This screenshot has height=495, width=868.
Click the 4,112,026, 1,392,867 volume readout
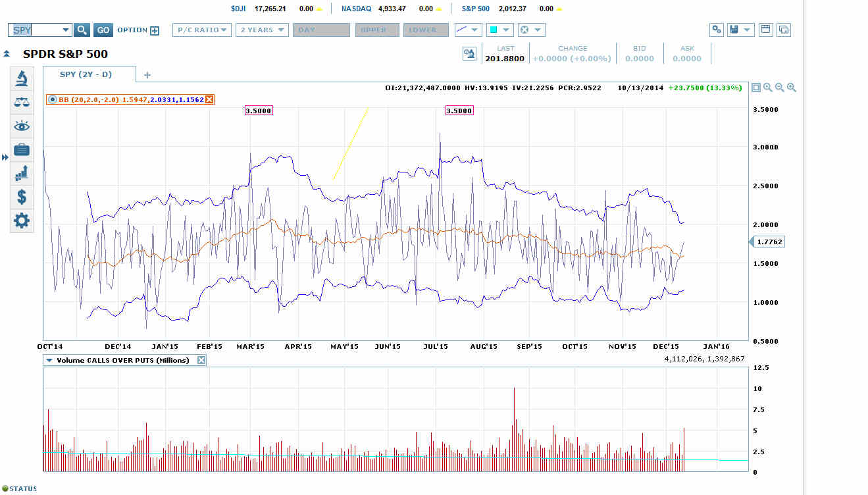pyautogui.click(x=704, y=360)
